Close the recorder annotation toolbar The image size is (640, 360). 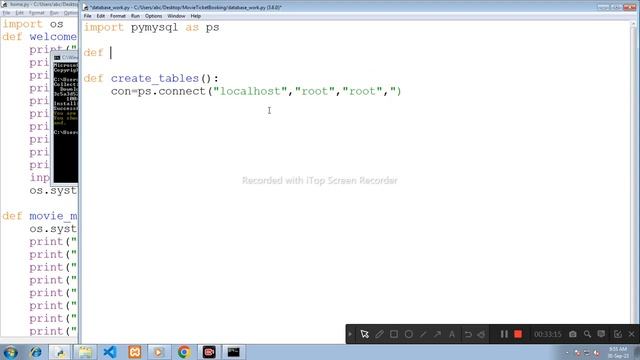pyautogui.click(x=631, y=334)
